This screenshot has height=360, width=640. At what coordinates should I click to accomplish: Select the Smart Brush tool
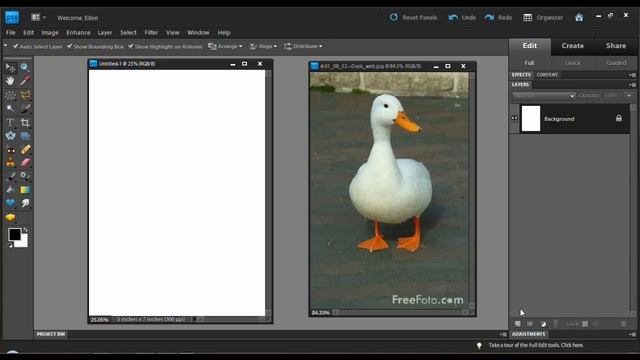[x=25, y=176]
